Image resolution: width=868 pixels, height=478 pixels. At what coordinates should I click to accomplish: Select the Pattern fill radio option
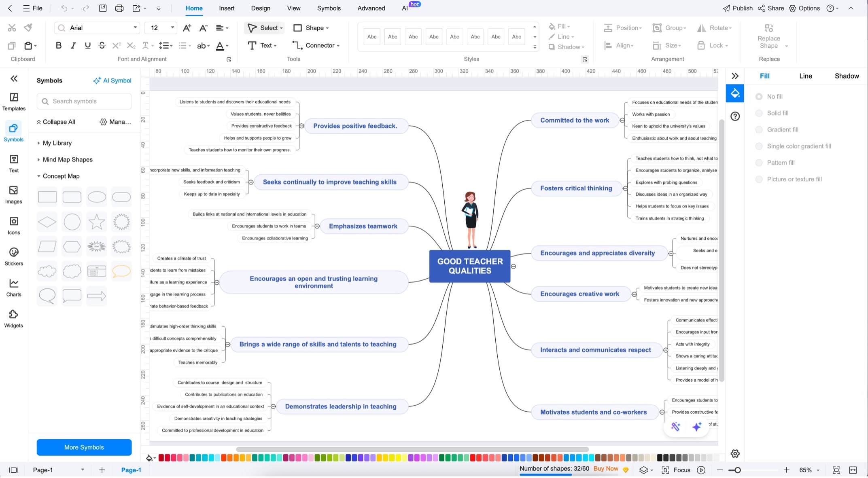pyautogui.click(x=759, y=163)
